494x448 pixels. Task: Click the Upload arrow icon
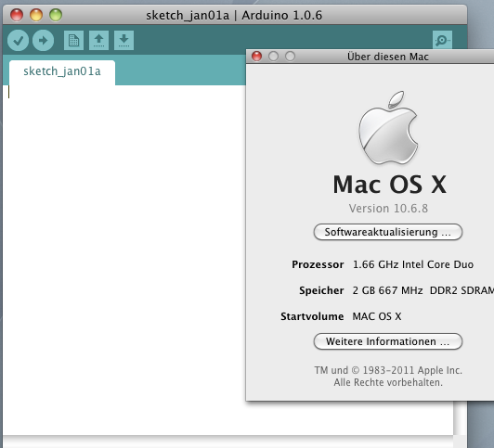coord(43,40)
